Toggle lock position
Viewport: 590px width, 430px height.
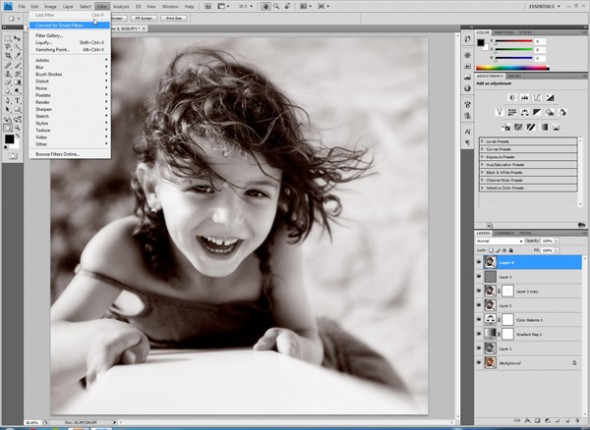point(504,250)
